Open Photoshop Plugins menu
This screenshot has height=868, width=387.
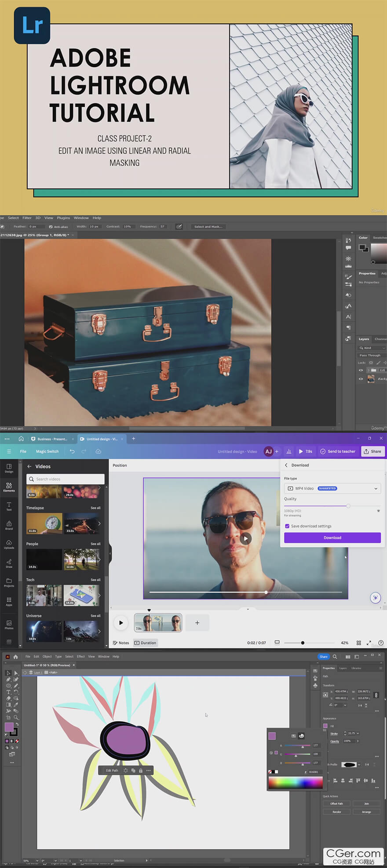(63, 218)
